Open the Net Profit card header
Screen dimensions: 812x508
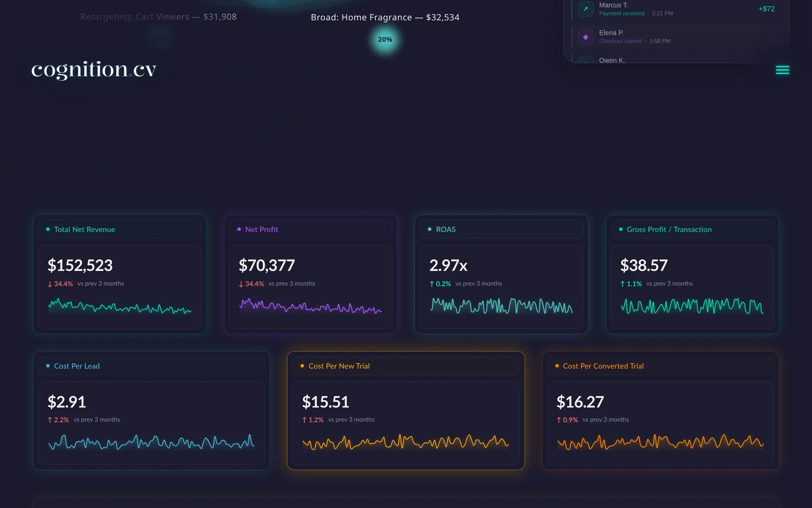coord(311,229)
